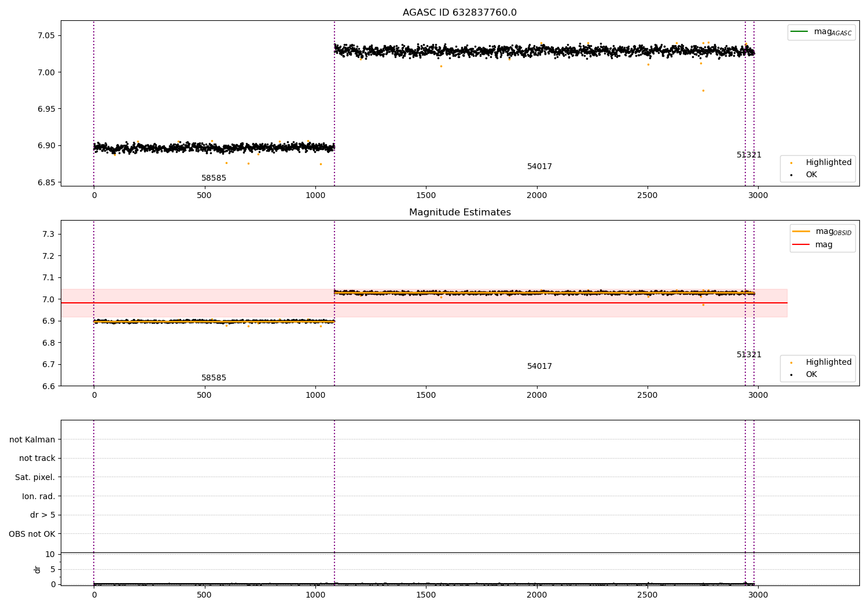The image size is (868, 608).
Task: Click the 500 x-axis tick of the bottom plot
Action: [x=204, y=595]
